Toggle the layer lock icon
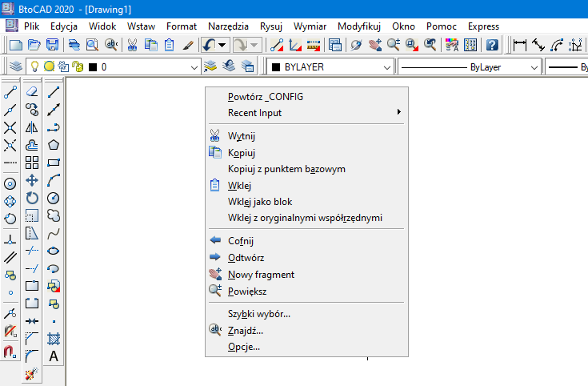The width and height of the screenshot is (588, 386). (x=77, y=67)
